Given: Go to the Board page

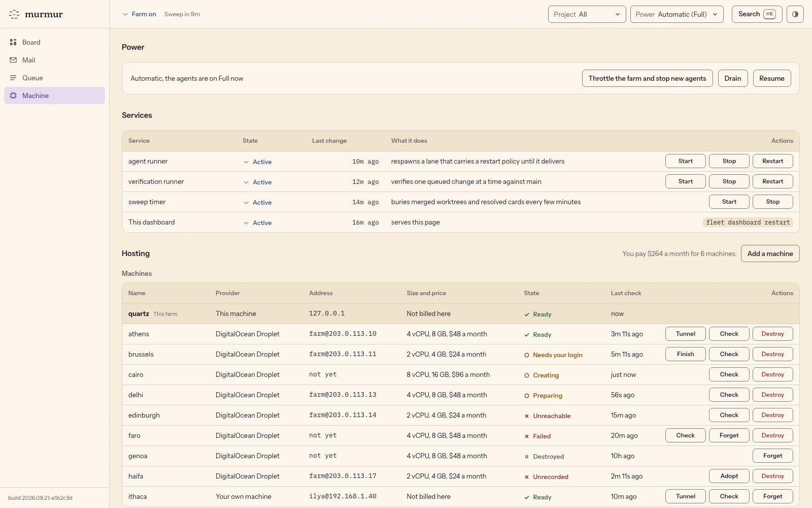Looking at the screenshot, I should click(x=54, y=42).
